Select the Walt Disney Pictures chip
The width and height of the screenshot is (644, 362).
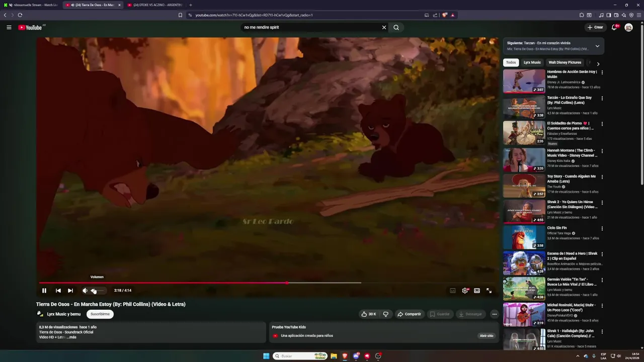pyautogui.click(x=565, y=62)
